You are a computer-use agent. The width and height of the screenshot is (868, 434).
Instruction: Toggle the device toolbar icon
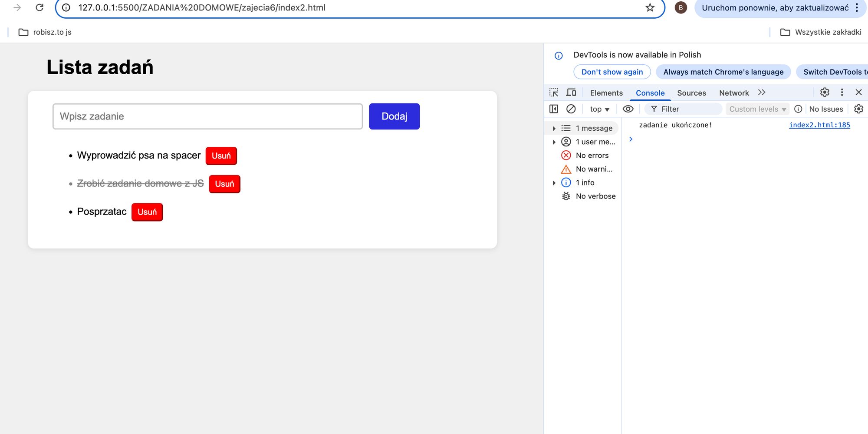[x=571, y=93]
